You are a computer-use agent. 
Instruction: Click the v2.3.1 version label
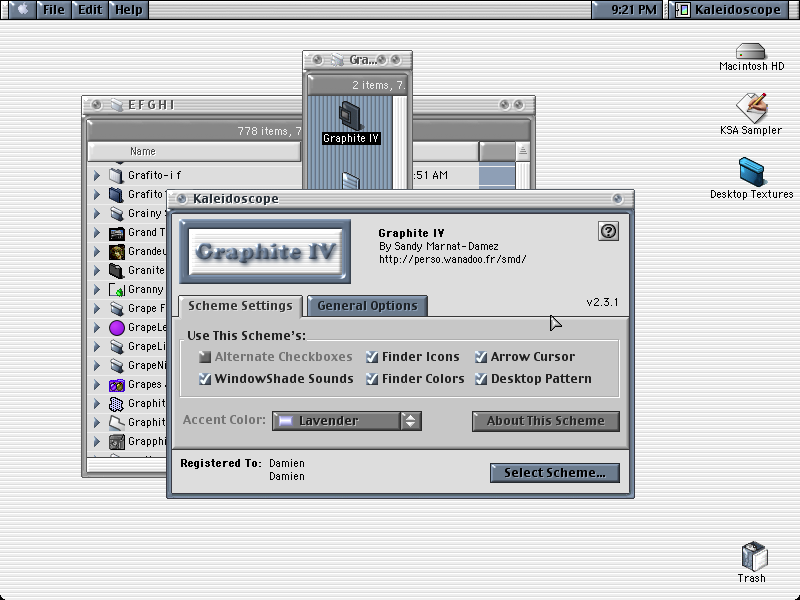click(x=602, y=302)
